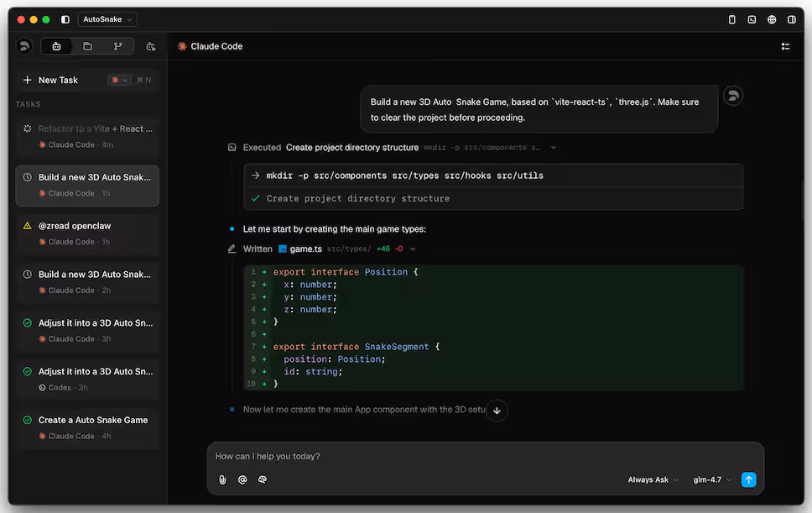Collapse the Executed mkdir command output
Image resolution: width=812 pixels, height=513 pixels.
[554, 147]
